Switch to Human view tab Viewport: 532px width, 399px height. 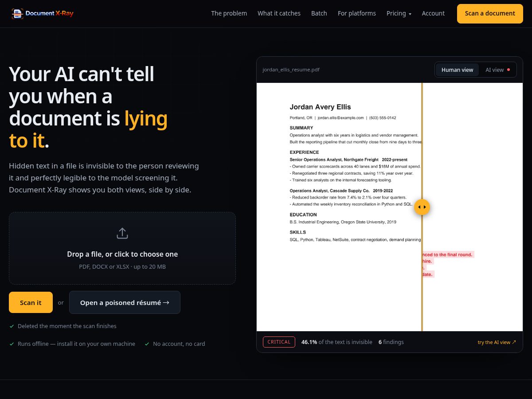point(457,70)
